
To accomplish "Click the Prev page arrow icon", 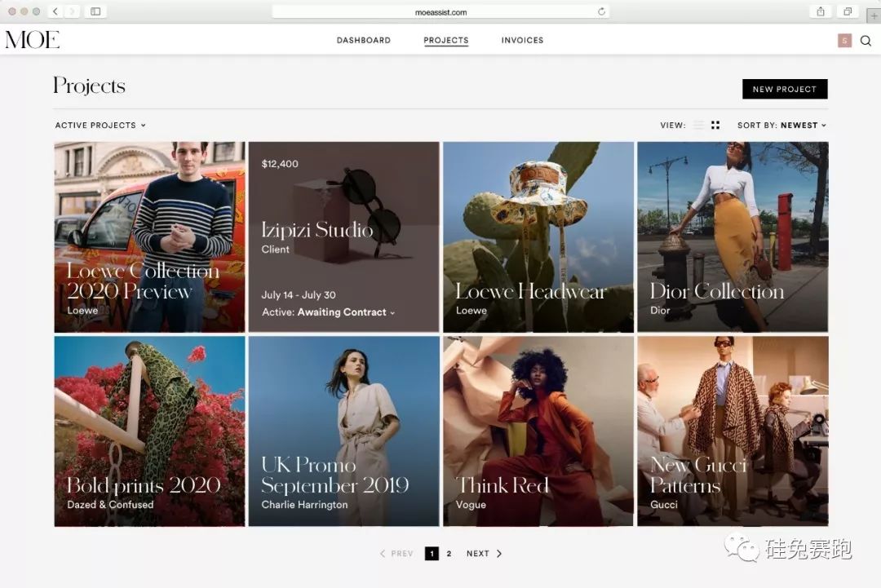I will click(382, 553).
